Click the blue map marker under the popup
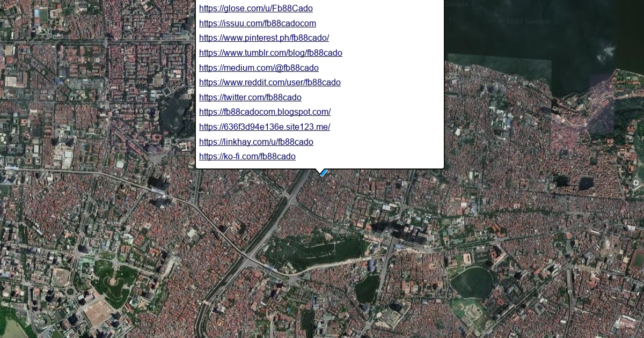Viewport: 644px width, 338px height. click(x=323, y=173)
